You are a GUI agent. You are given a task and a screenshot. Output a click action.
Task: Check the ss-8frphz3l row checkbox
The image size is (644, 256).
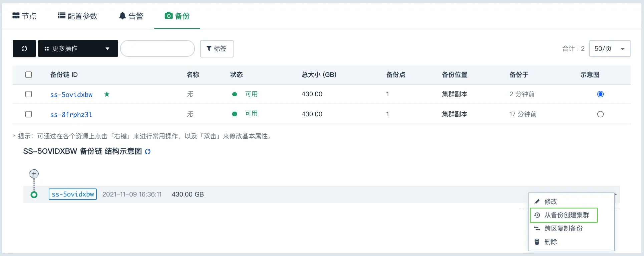click(x=29, y=114)
